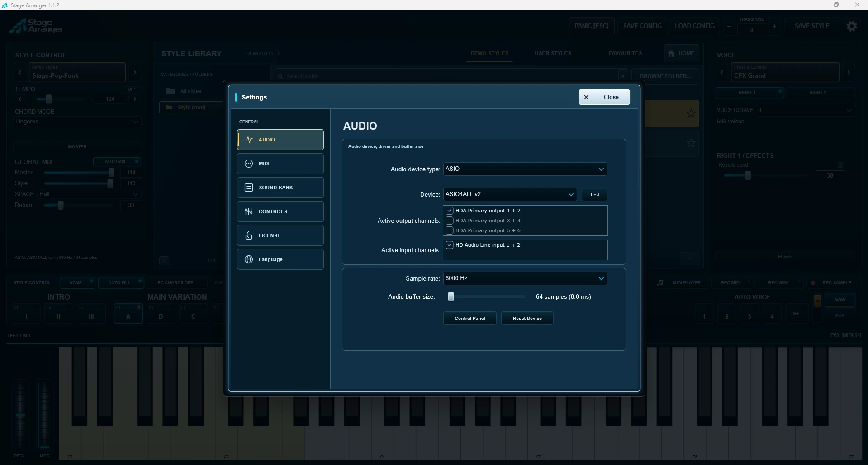This screenshot has height=465, width=868.
Task: Click the Stage Arranger logo
Action: (37, 26)
